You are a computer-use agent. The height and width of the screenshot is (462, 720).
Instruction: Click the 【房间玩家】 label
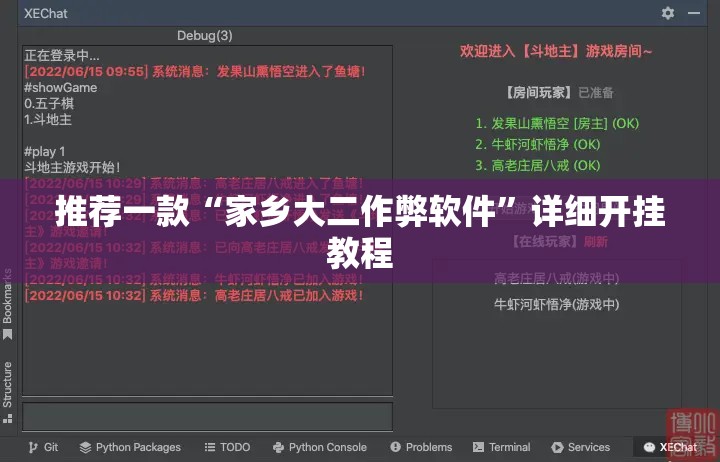(539, 92)
